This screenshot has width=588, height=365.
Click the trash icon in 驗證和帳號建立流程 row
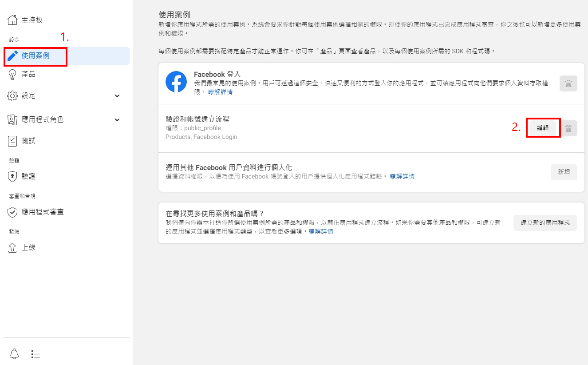click(x=568, y=128)
